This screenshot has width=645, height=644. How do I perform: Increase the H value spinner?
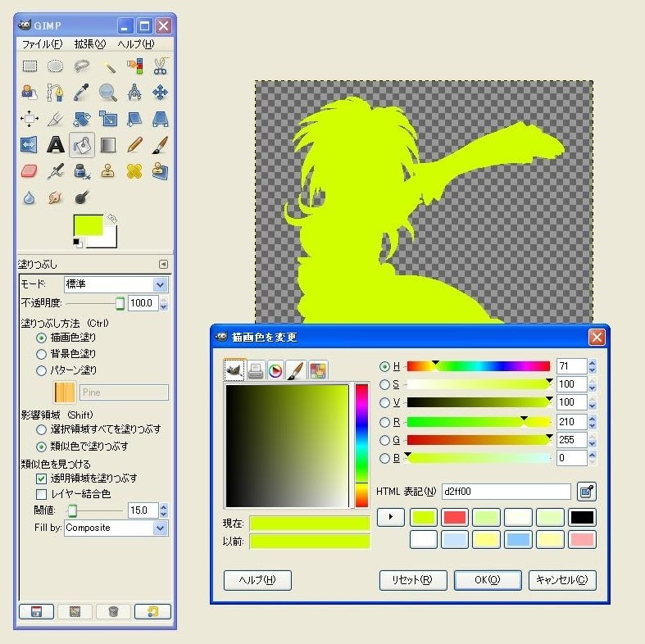point(593,363)
